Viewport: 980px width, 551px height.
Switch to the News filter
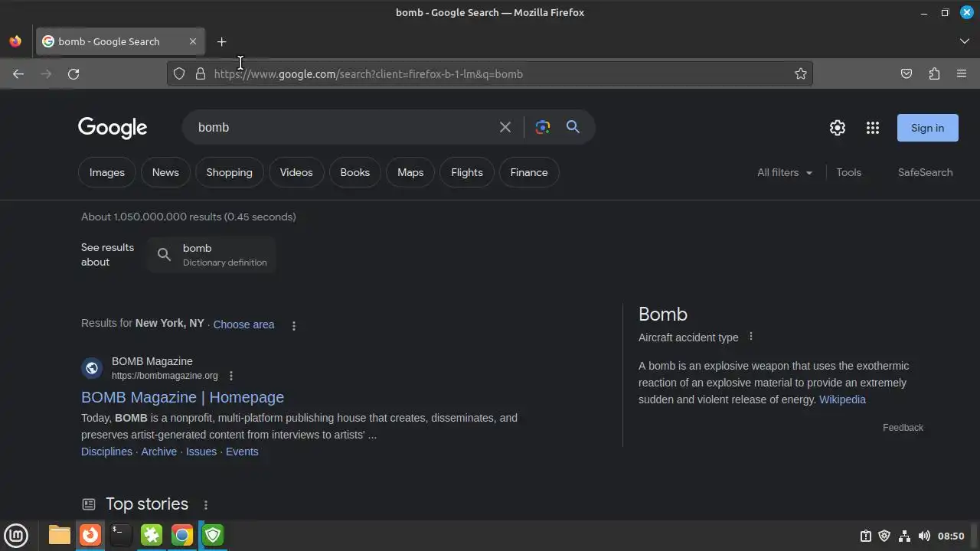coord(165,172)
